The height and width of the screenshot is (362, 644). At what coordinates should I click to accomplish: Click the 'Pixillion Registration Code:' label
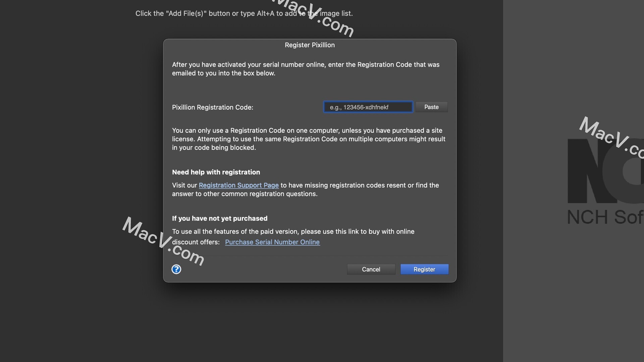pyautogui.click(x=213, y=107)
